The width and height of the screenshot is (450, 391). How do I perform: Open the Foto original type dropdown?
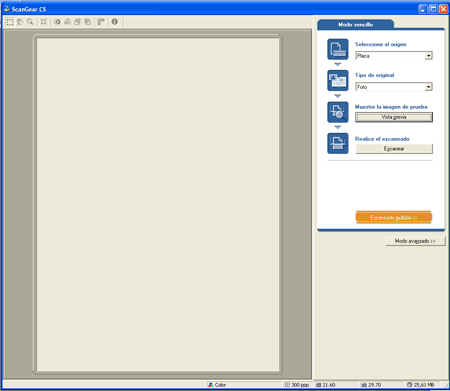pyautogui.click(x=394, y=87)
